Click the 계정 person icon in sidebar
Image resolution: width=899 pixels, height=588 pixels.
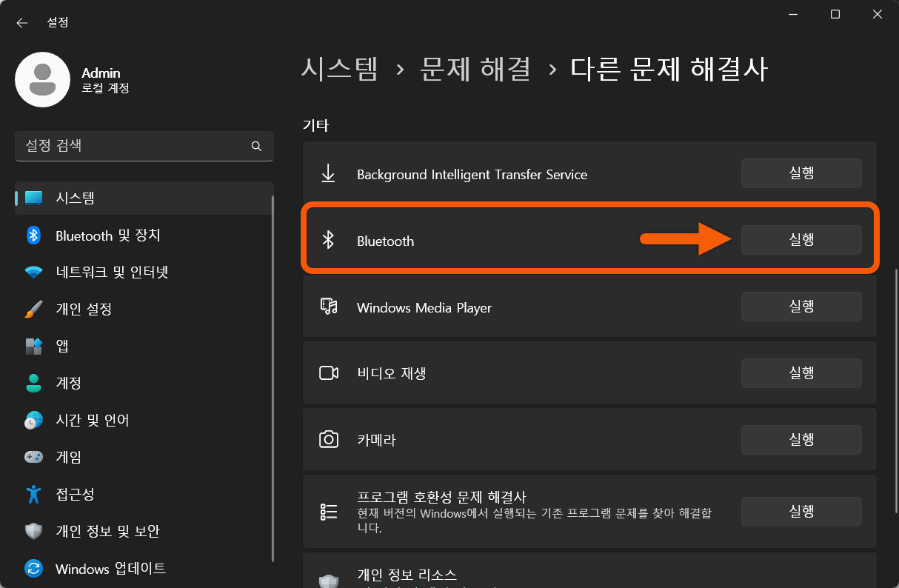[x=33, y=383]
